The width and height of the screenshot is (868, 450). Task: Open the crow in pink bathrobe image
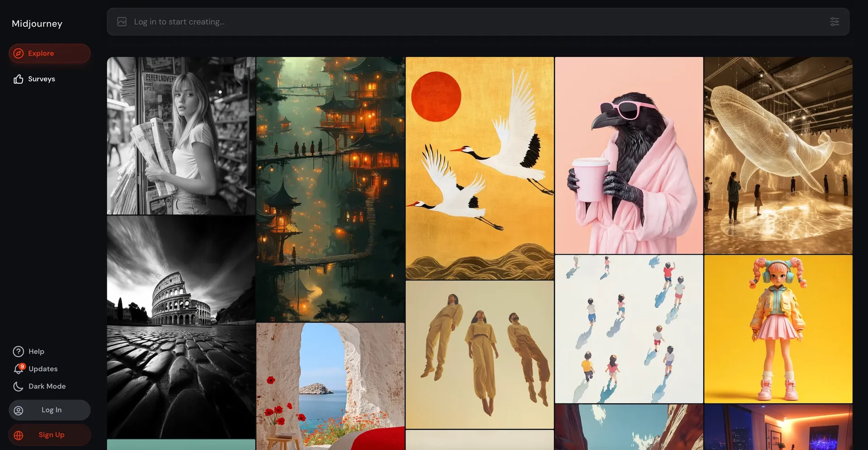coord(629,155)
